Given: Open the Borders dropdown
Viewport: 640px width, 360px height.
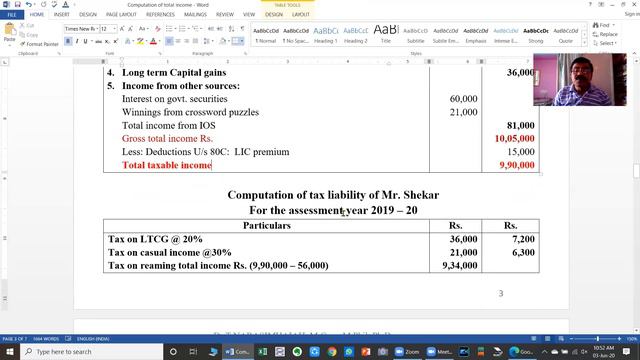Looking at the screenshot, I should point(242,41).
